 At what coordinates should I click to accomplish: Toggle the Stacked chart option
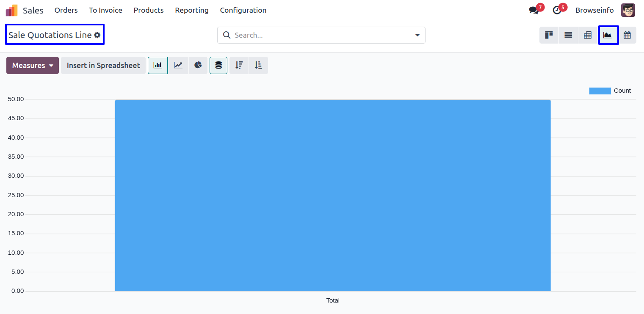point(218,66)
